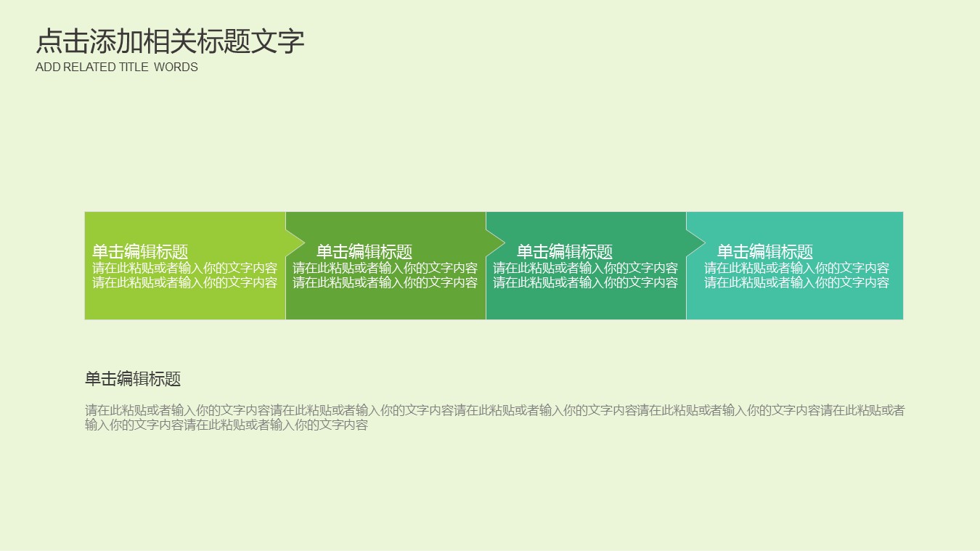
Task: Select the light green shape below its text
Action: pos(184,305)
